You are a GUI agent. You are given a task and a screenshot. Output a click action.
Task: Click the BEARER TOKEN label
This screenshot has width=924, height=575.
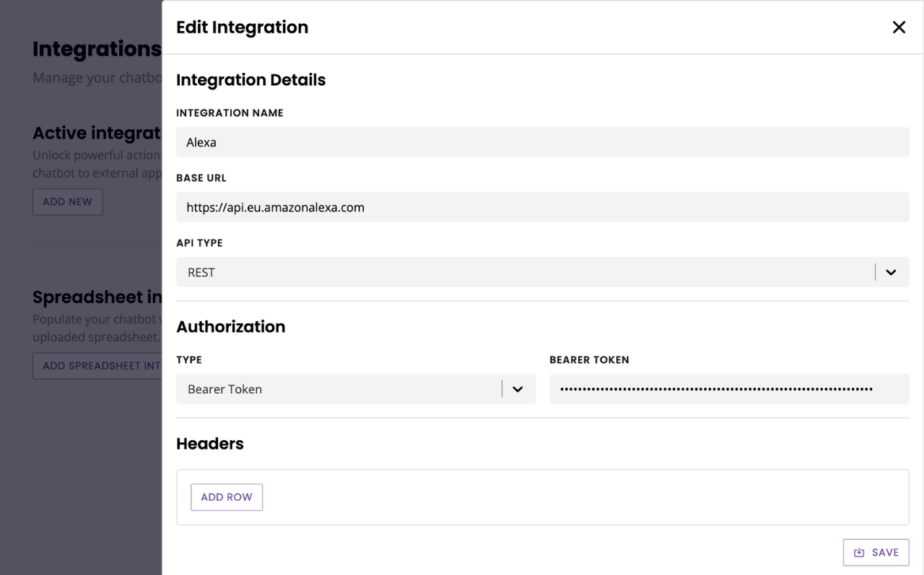[x=589, y=360]
